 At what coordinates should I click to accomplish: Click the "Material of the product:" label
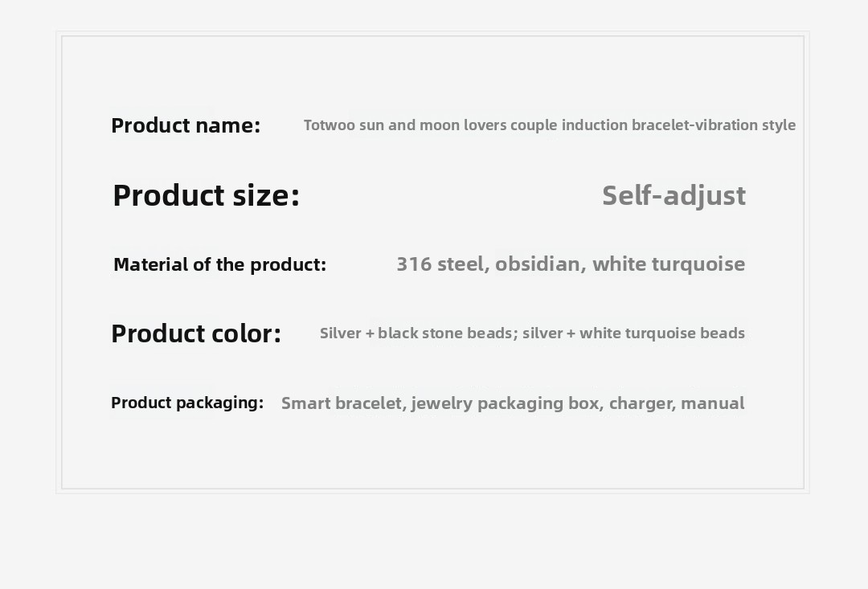point(219,264)
